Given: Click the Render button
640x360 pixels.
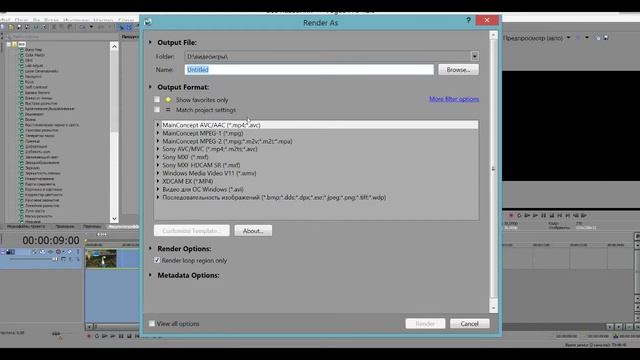Looking at the screenshot, I should pos(425,324).
